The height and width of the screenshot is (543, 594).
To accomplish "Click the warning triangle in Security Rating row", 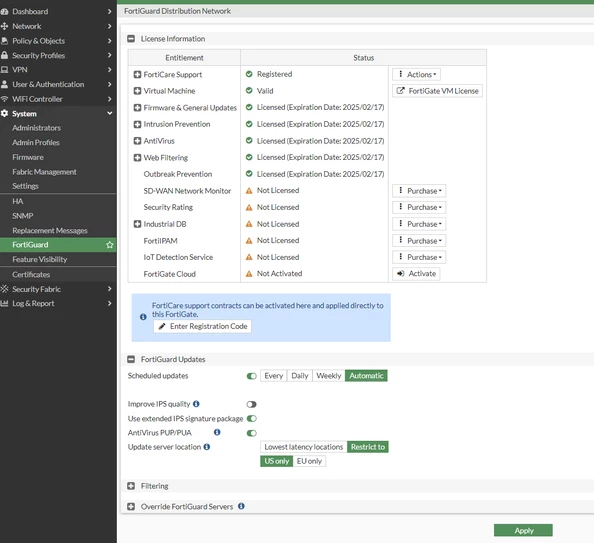I will click(249, 208).
